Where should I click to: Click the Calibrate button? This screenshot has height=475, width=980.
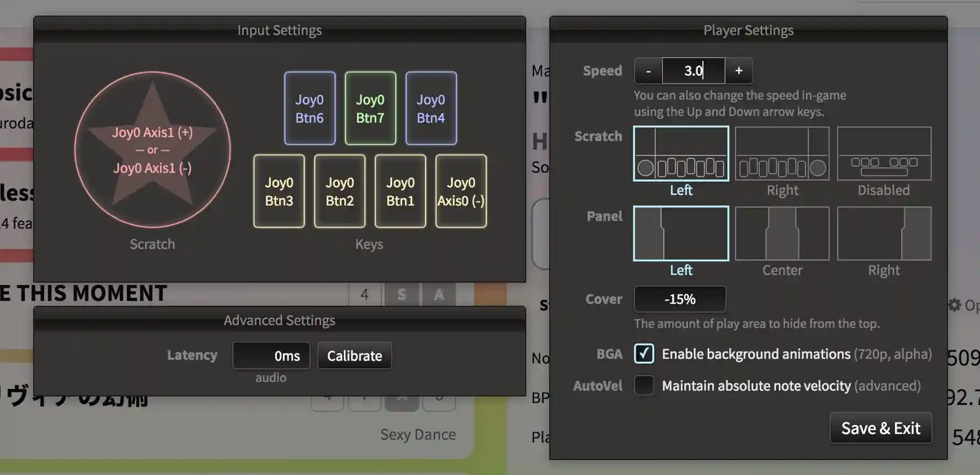pyautogui.click(x=355, y=355)
